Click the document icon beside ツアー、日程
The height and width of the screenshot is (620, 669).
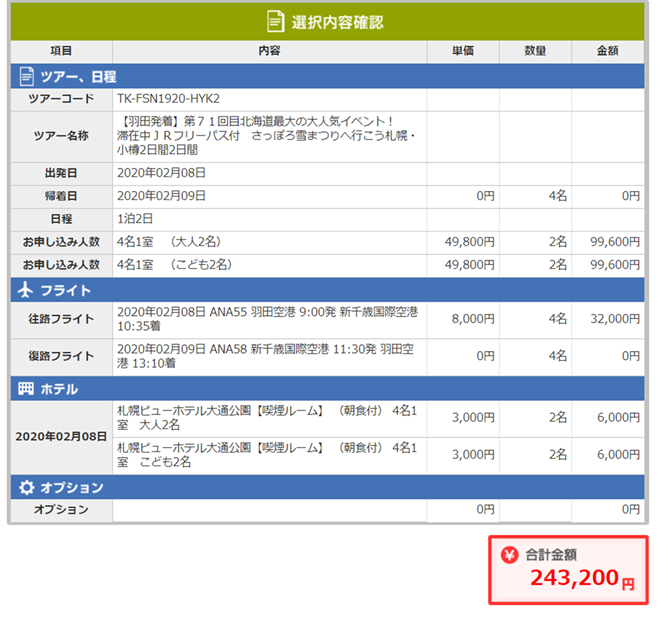click(x=27, y=76)
